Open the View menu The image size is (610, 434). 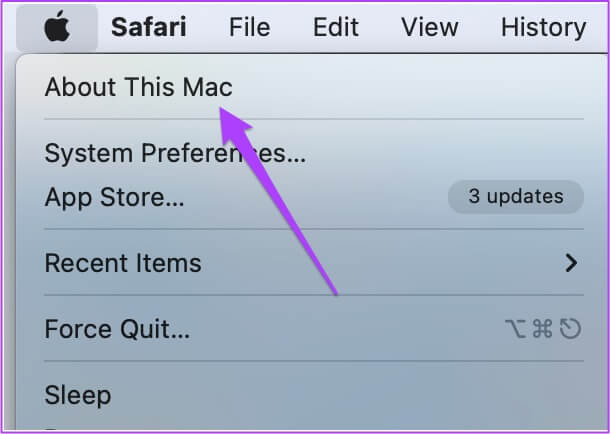(x=429, y=27)
